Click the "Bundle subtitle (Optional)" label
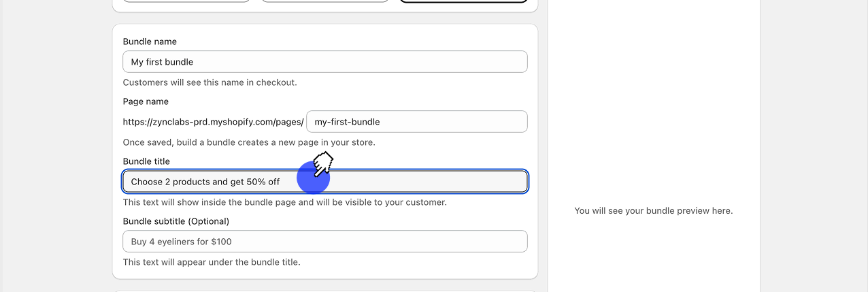This screenshot has width=868, height=292. click(176, 221)
